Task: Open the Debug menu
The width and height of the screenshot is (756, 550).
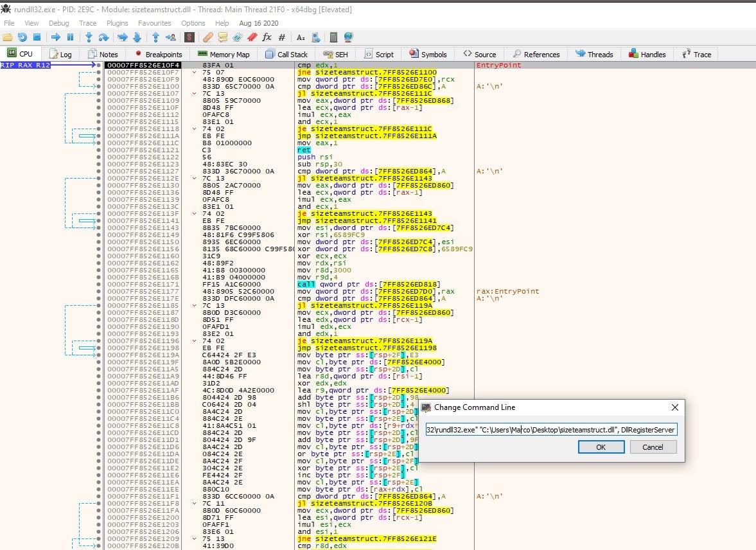Action: 58,23
